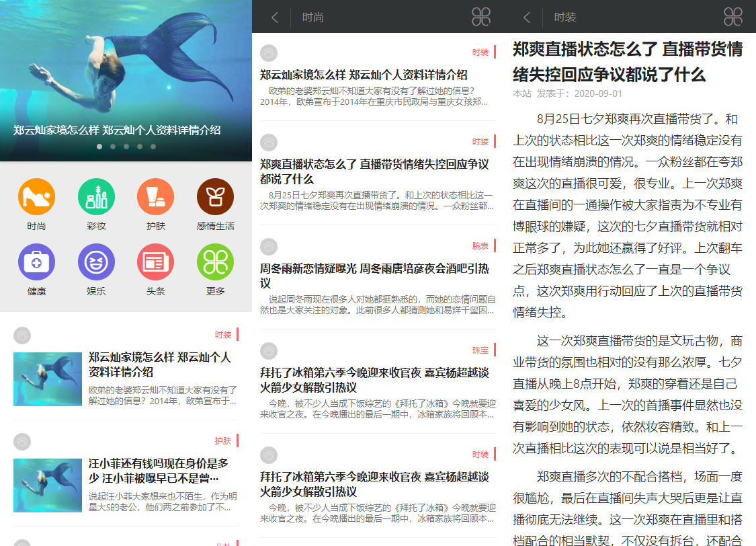Screen dimensions: 756x546
Task: Click summary starting 8月25日七夕 in 时尚 list
Action: coord(378,200)
